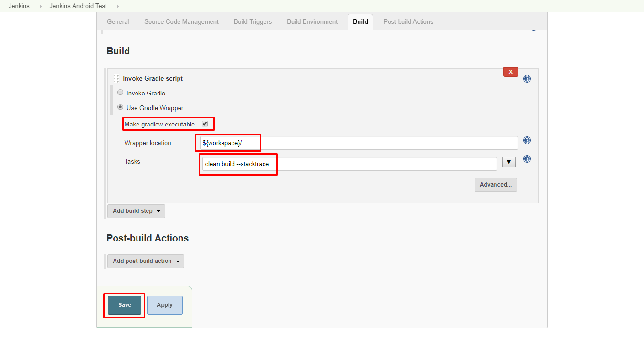644x346 pixels.
Task: Delete the Invoke Gradle script build step
Action: tap(510, 72)
